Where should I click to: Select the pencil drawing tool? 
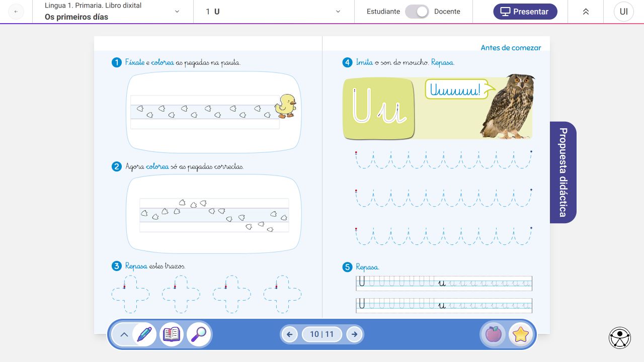click(x=144, y=334)
